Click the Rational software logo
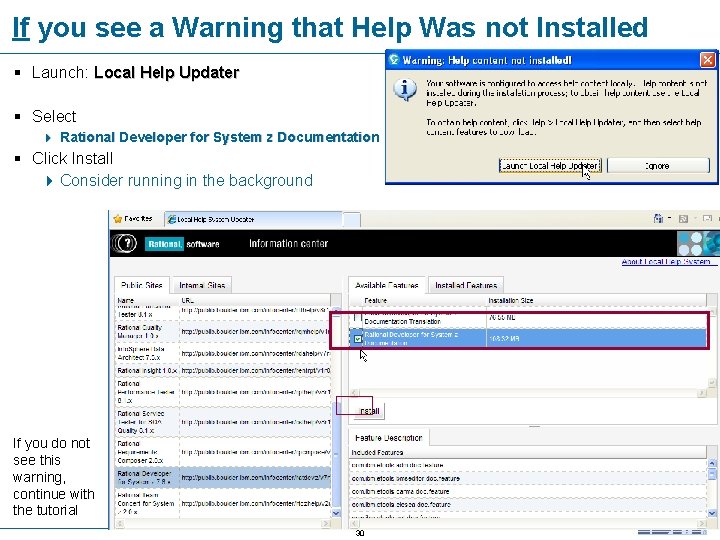720x540 pixels. tap(182, 244)
